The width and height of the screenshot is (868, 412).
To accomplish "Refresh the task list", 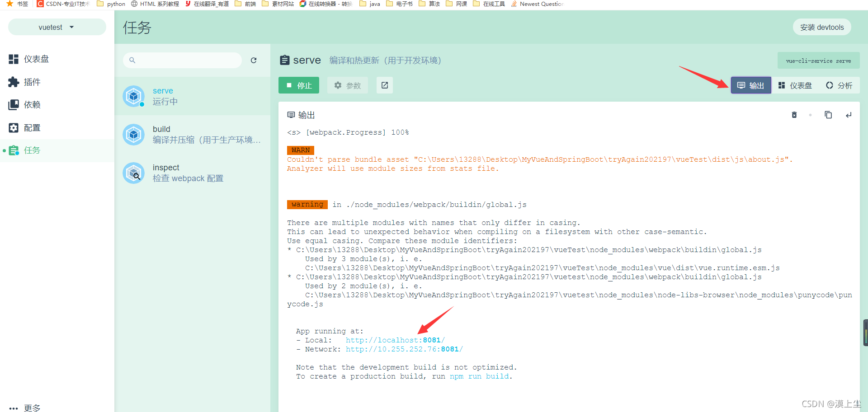I will point(254,60).
